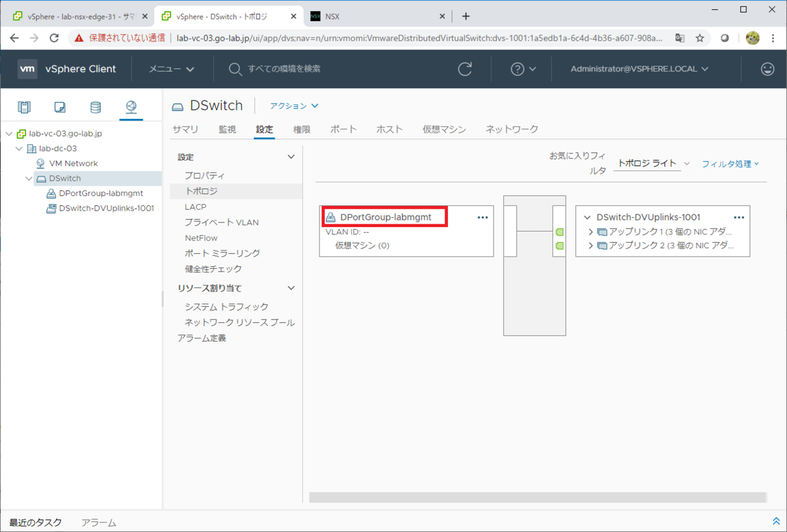Switch to the 監視 tab
Image resolution: width=787 pixels, height=532 pixels.
tap(227, 129)
